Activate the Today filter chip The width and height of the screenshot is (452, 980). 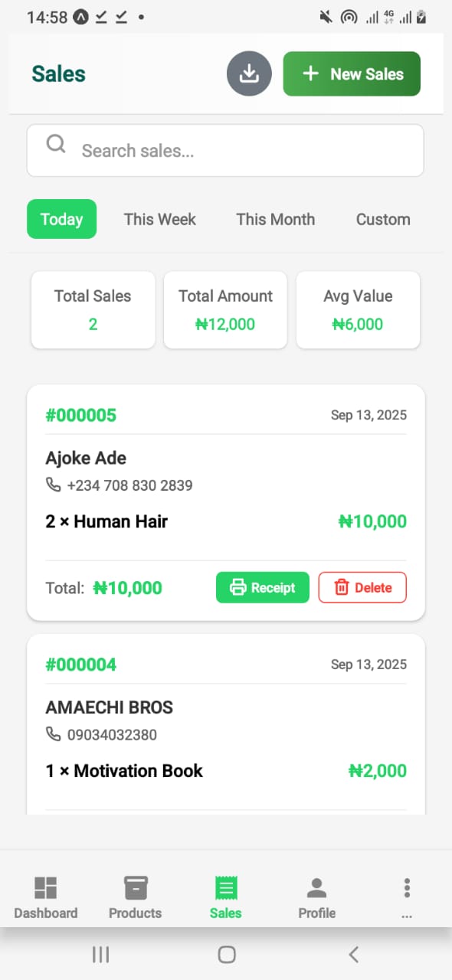pyautogui.click(x=61, y=220)
